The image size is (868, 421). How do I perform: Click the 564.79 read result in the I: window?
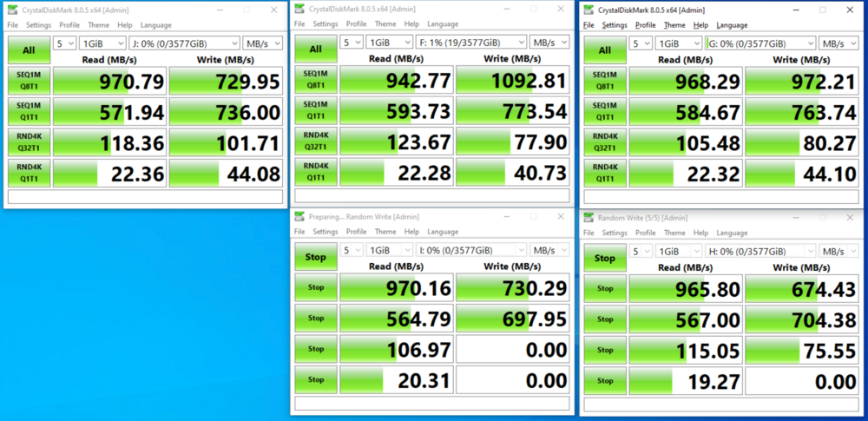click(x=397, y=319)
